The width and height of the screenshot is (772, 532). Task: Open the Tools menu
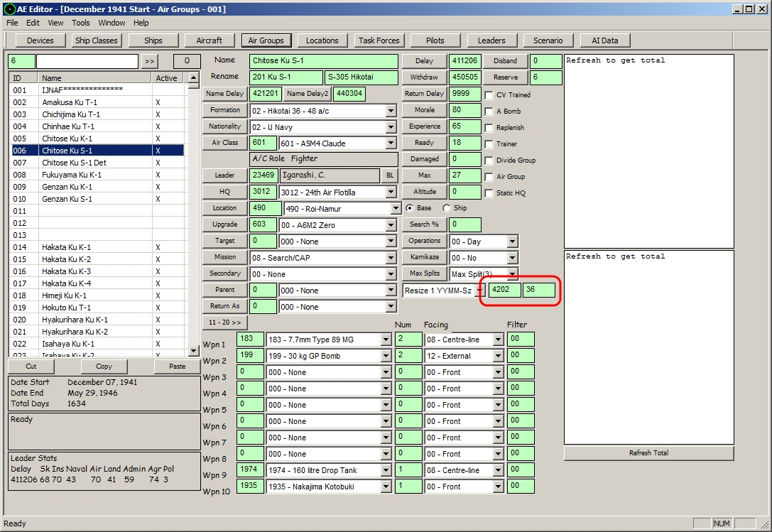(x=81, y=23)
